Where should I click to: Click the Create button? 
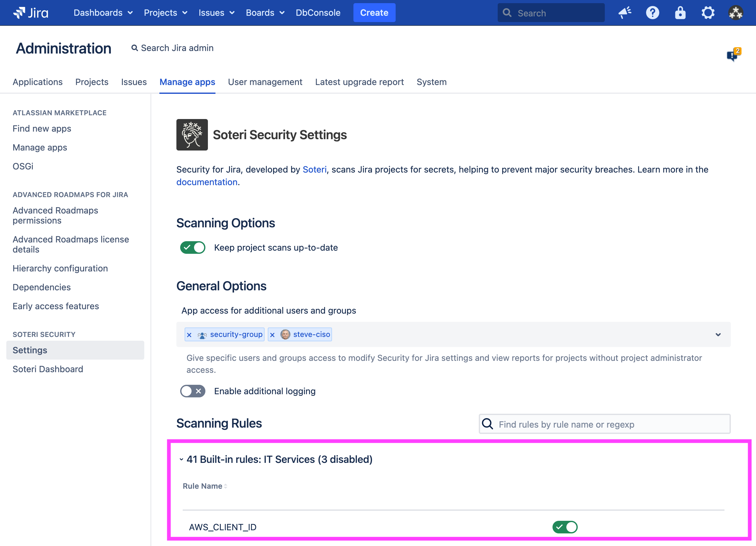coord(374,13)
